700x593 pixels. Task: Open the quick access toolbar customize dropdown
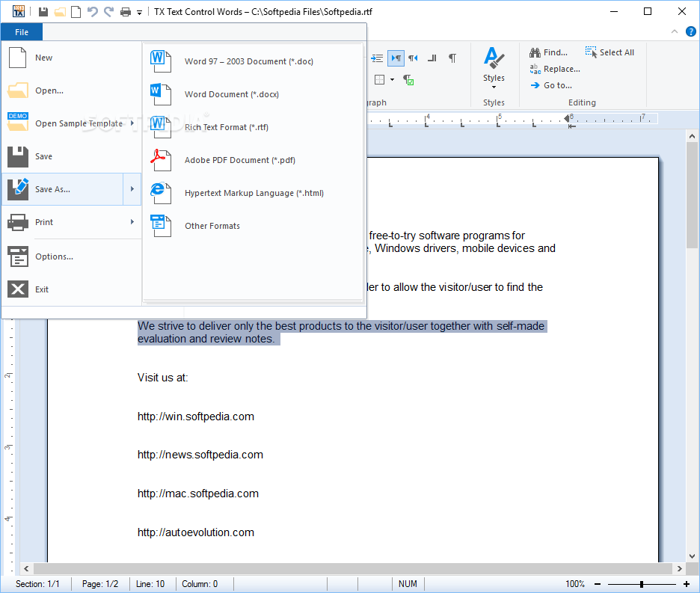pos(139,13)
